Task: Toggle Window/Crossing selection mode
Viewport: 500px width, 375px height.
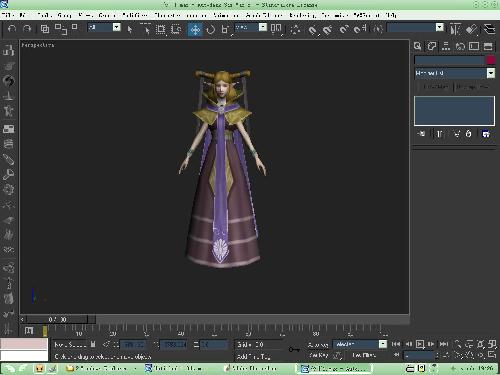Action: [176, 29]
